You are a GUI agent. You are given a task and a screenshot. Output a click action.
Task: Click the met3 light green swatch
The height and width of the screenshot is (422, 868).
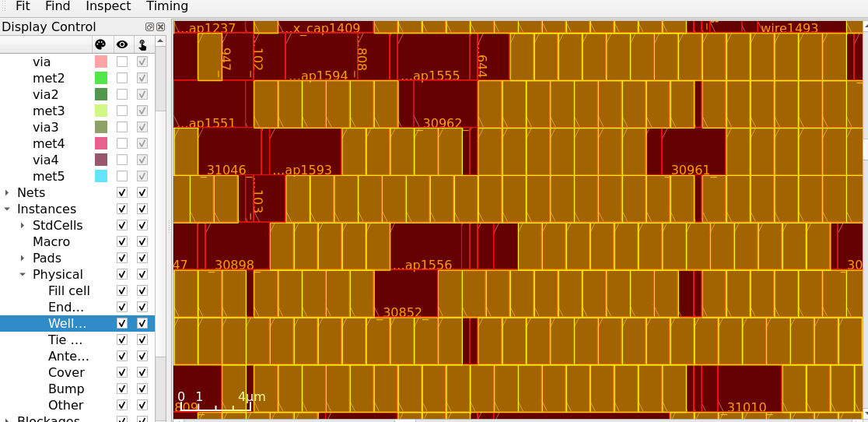pyautogui.click(x=101, y=111)
